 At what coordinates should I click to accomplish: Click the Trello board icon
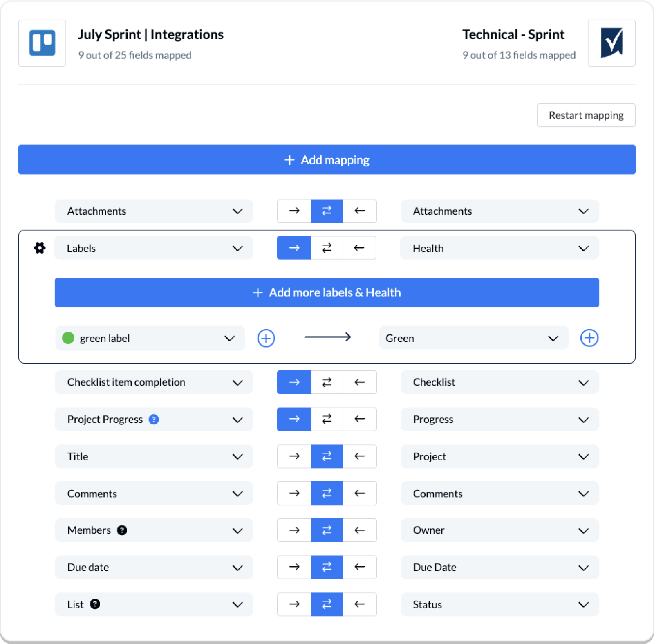[42, 43]
